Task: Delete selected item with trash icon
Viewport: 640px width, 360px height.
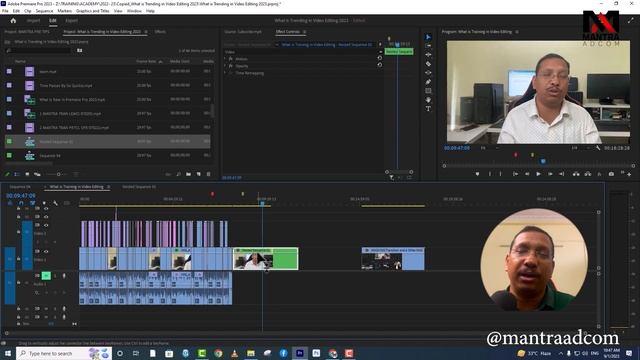Action: tap(209, 174)
